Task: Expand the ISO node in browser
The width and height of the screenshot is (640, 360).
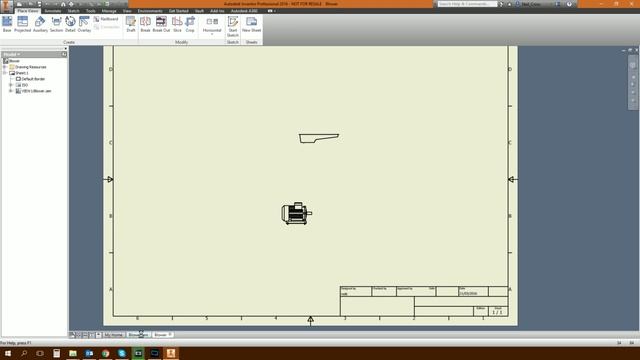Action: (x=11, y=85)
